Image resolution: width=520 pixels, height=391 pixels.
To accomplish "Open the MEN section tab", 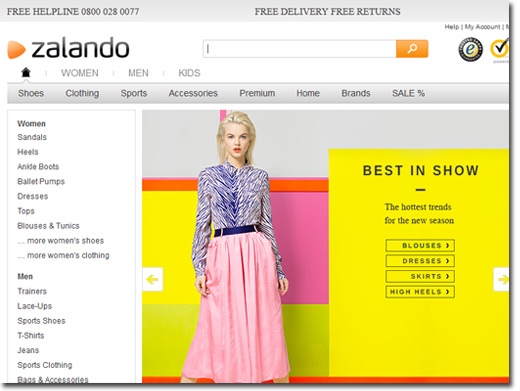I will pos(138,73).
